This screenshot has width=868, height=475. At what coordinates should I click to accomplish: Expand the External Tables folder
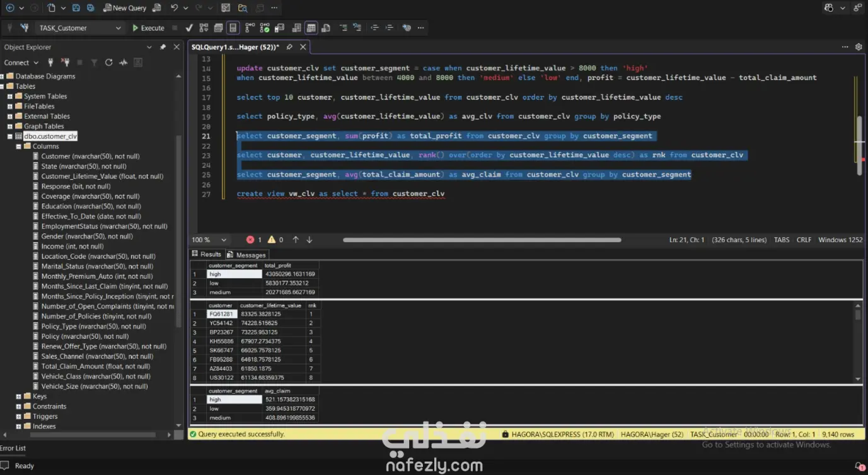tap(10, 117)
